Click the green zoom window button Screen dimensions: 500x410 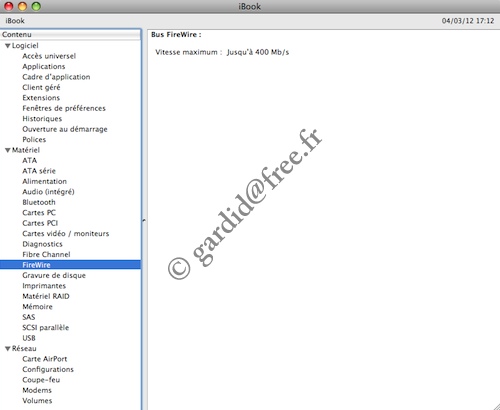click(36, 6)
